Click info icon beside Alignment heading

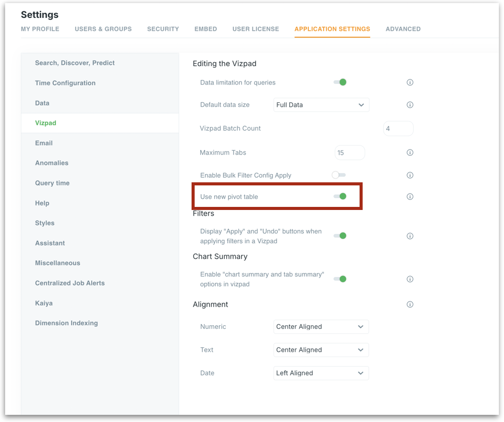(410, 304)
